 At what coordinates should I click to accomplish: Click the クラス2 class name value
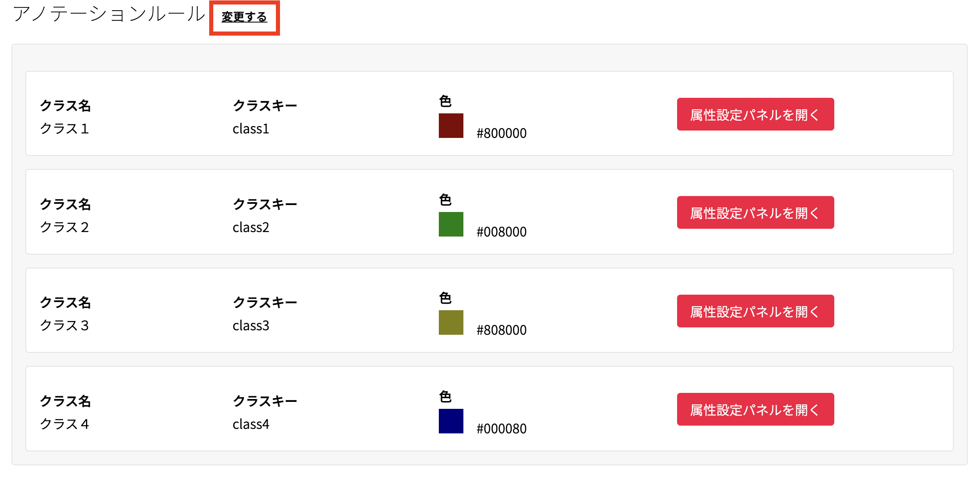click(x=64, y=227)
